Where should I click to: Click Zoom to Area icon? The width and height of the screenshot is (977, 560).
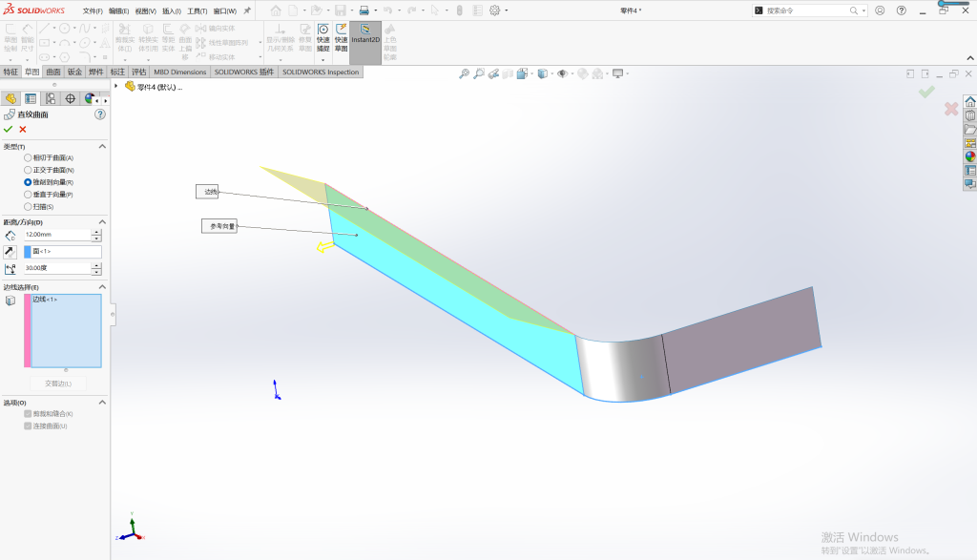(479, 73)
